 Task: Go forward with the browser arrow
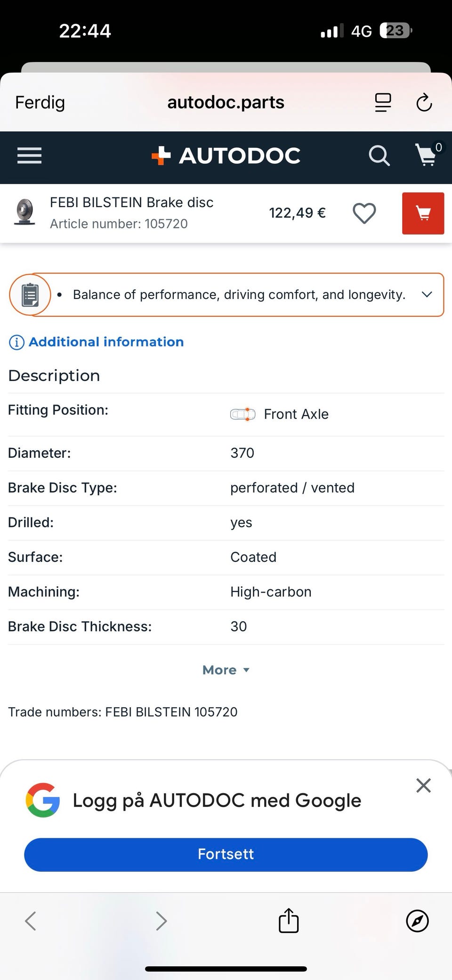point(161,921)
